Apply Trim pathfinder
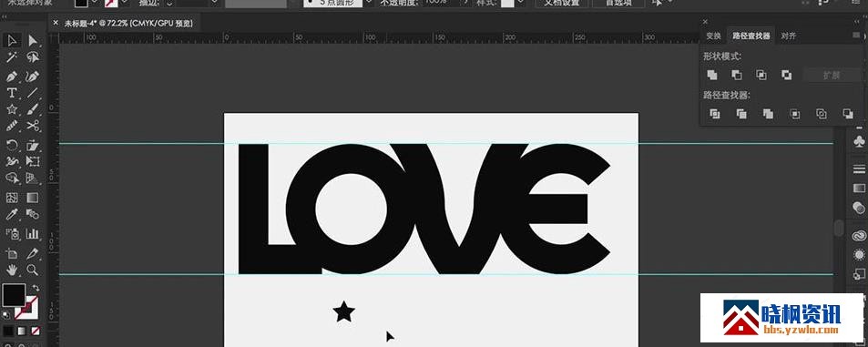This screenshot has height=347, width=868. pyautogui.click(x=741, y=114)
